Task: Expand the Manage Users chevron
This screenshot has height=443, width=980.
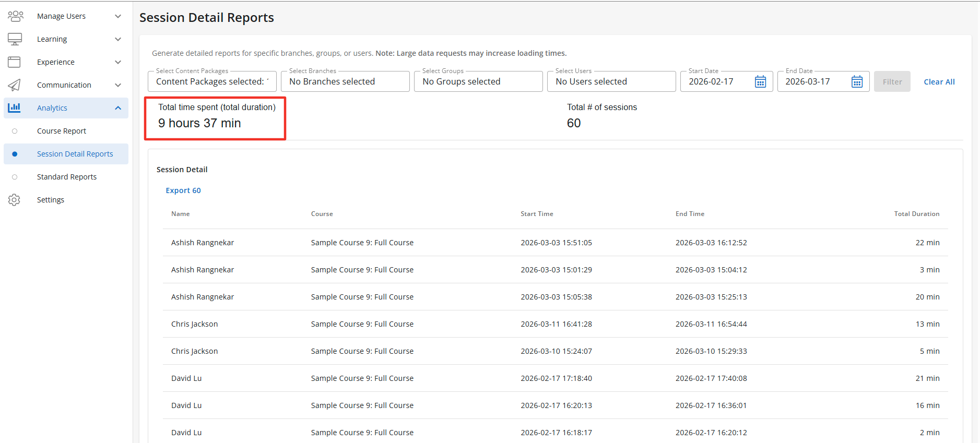Action: (x=118, y=16)
